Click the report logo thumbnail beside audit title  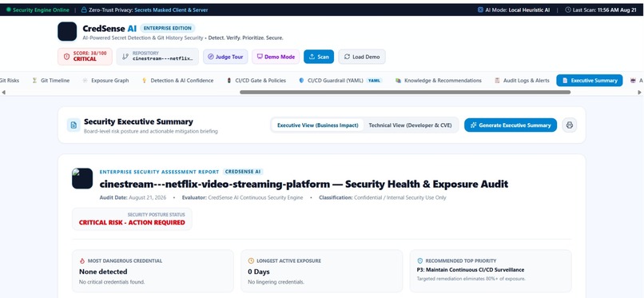(82, 178)
